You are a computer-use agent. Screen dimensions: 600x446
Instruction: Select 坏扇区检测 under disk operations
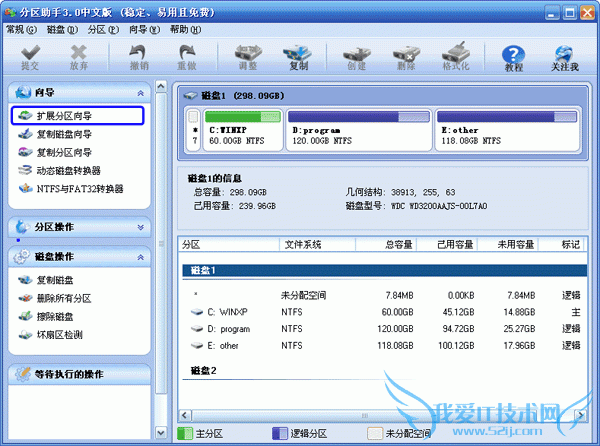51,335
